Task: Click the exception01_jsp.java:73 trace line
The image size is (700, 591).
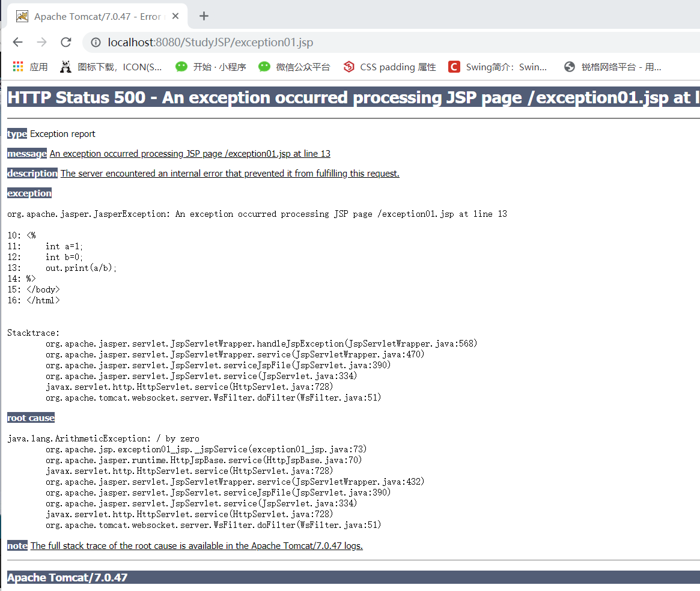Action: point(206,449)
